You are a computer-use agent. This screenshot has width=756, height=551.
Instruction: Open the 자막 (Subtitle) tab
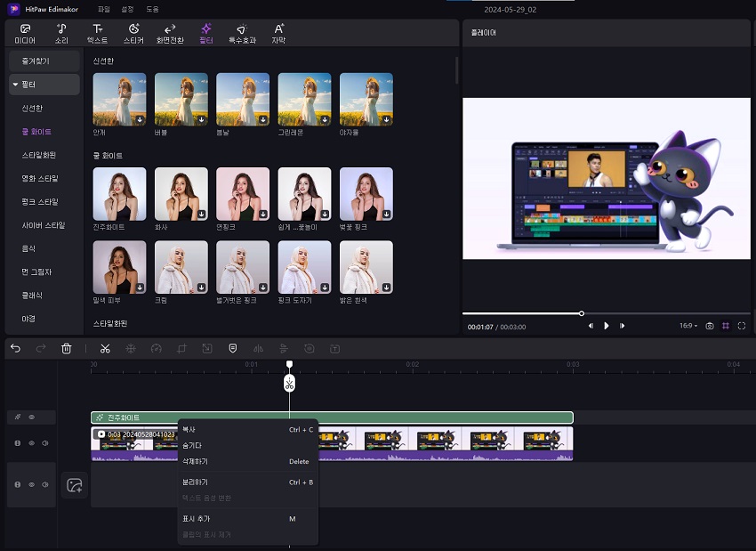point(278,34)
